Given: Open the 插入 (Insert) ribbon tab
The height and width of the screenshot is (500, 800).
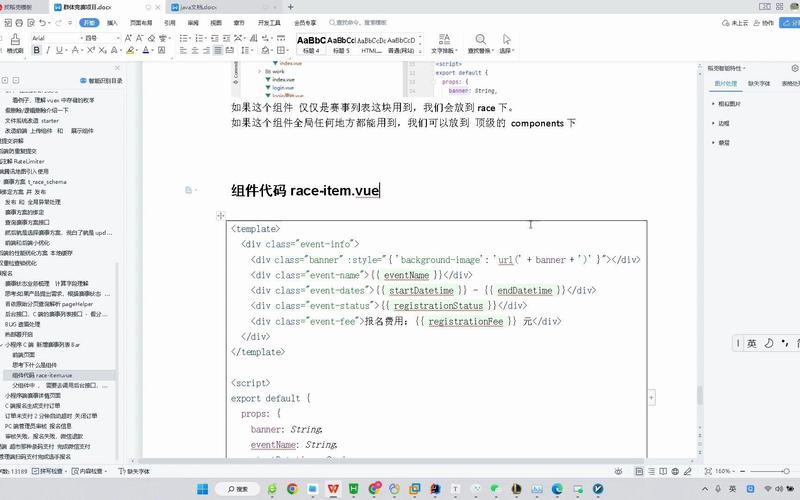Looking at the screenshot, I should click(112, 22).
